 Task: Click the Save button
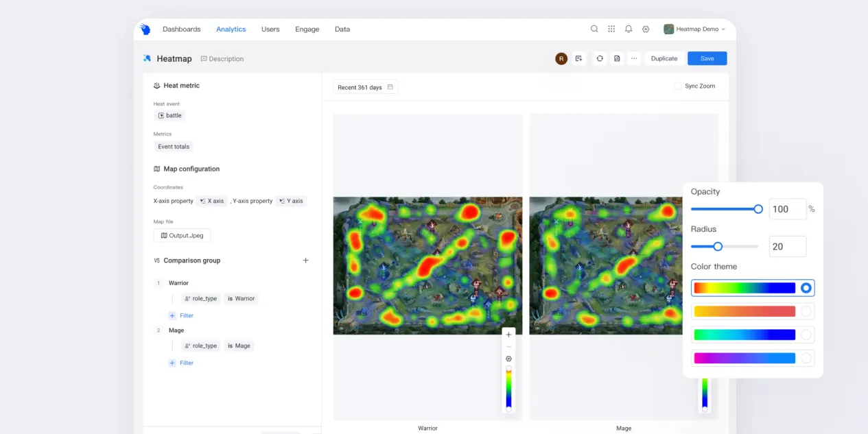[x=707, y=59]
